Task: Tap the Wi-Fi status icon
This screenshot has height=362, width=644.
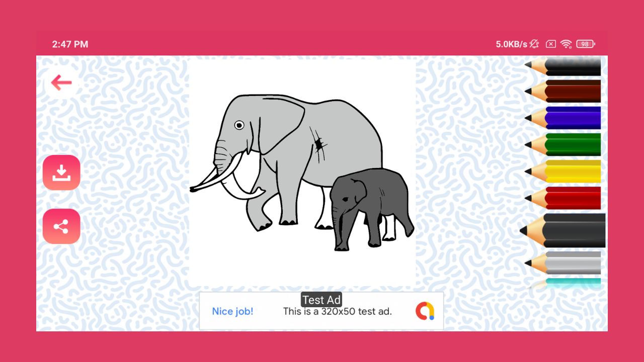Action: [x=566, y=44]
